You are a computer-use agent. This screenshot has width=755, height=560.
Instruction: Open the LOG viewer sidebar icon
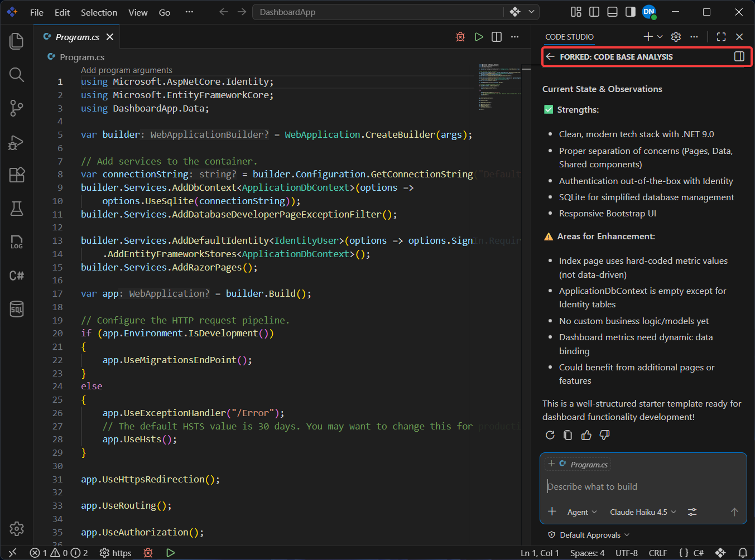(17, 242)
